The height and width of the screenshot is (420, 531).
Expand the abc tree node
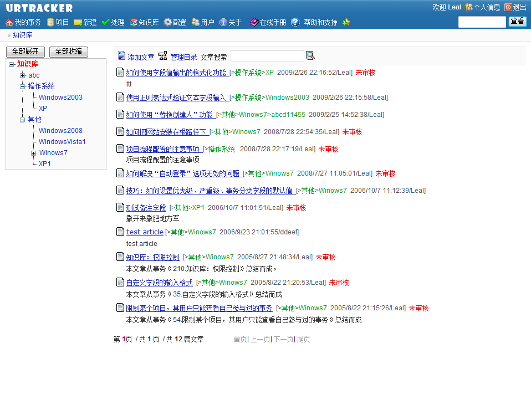22,75
